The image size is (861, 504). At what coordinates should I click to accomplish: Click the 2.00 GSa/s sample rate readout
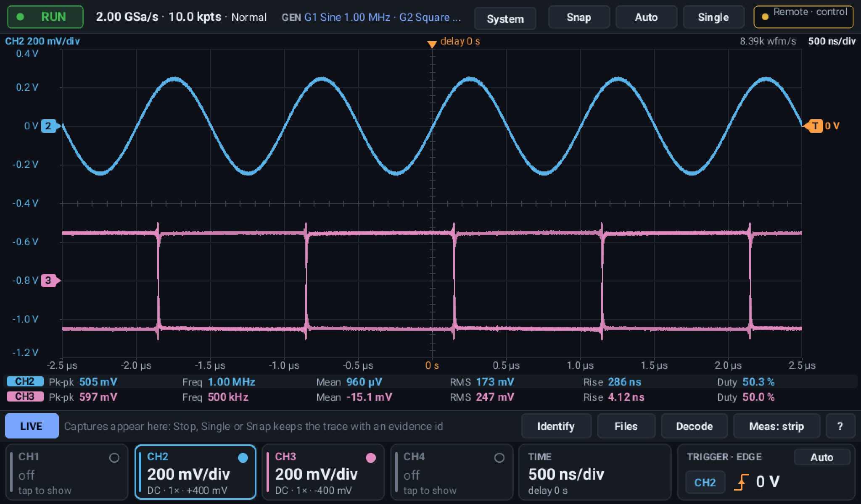(127, 17)
